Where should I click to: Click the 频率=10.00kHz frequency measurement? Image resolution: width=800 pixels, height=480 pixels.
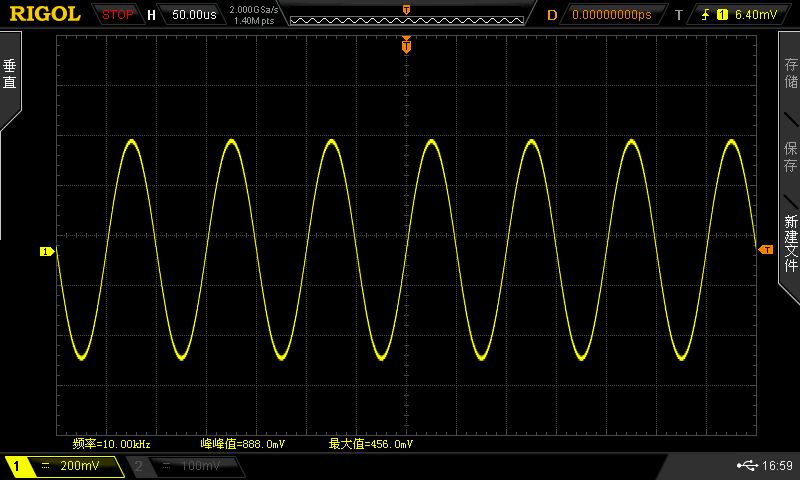(112, 444)
